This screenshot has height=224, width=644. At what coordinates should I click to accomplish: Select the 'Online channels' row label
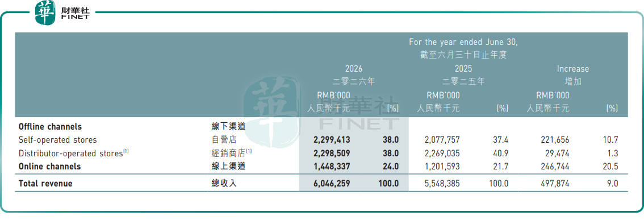pyautogui.click(x=50, y=167)
